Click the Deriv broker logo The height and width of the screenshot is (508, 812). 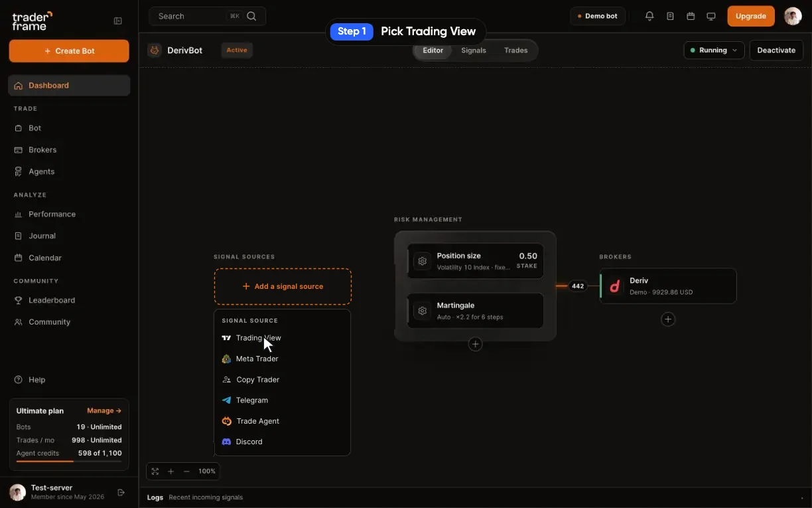pyautogui.click(x=615, y=286)
